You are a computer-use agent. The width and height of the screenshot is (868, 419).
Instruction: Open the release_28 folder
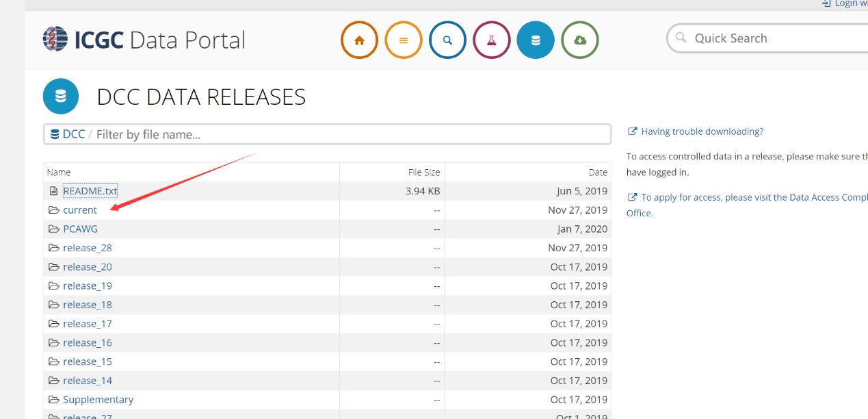coord(88,248)
